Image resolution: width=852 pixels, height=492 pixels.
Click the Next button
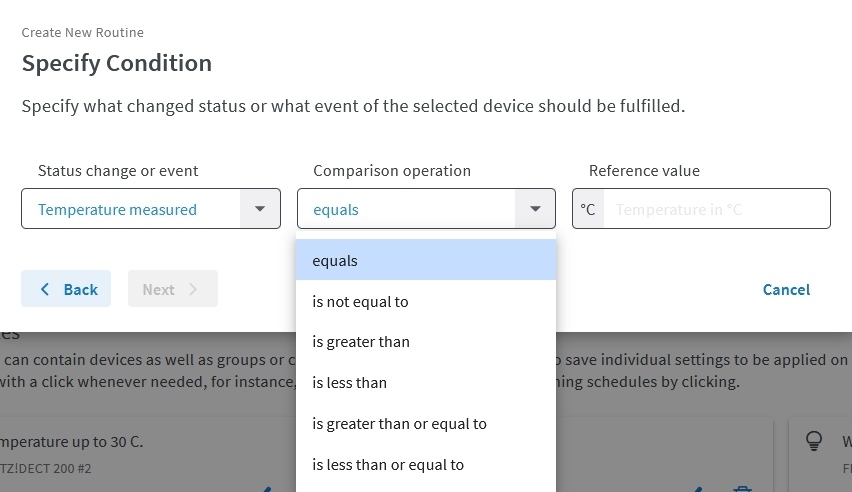[x=173, y=289]
